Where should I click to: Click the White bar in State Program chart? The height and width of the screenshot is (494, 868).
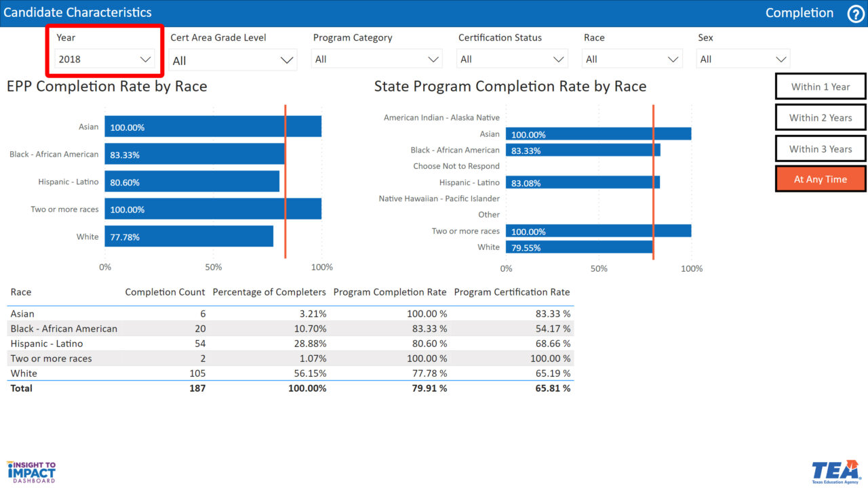click(x=579, y=247)
